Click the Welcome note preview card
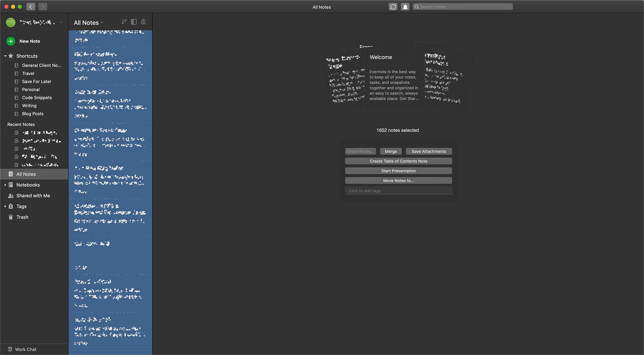 395,80
